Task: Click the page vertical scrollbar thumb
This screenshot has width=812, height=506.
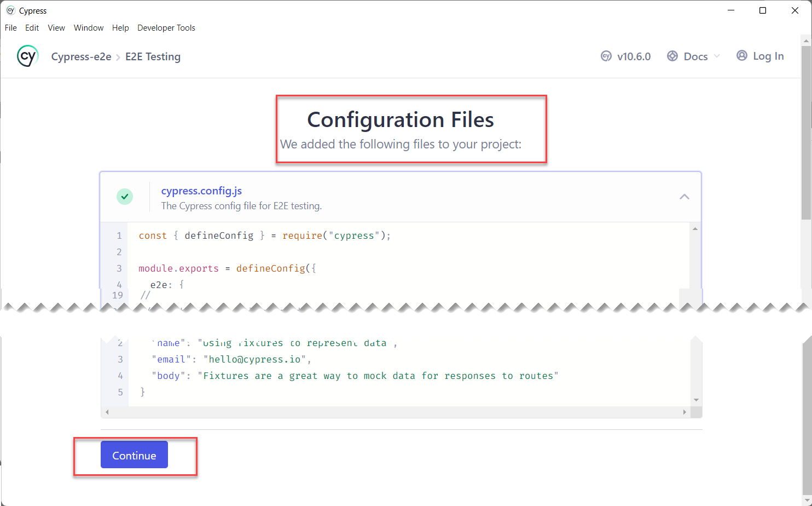Action: [806, 133]
